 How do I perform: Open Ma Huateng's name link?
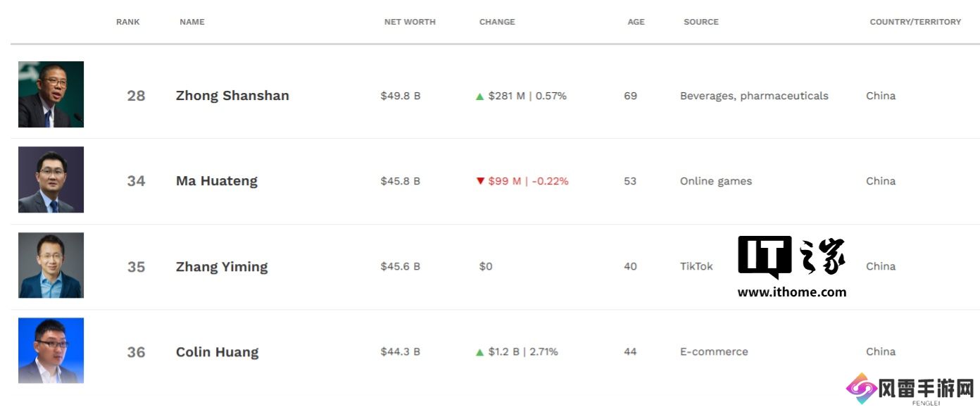[x=216, y=181]
